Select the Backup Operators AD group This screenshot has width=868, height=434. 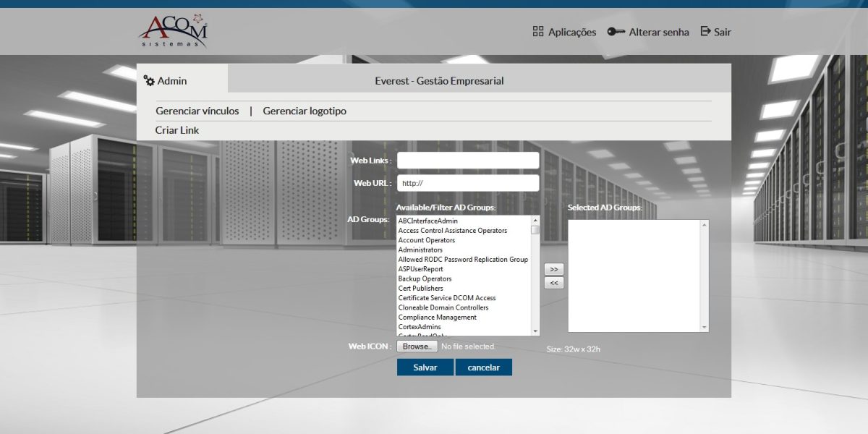(x=425, y=278)
